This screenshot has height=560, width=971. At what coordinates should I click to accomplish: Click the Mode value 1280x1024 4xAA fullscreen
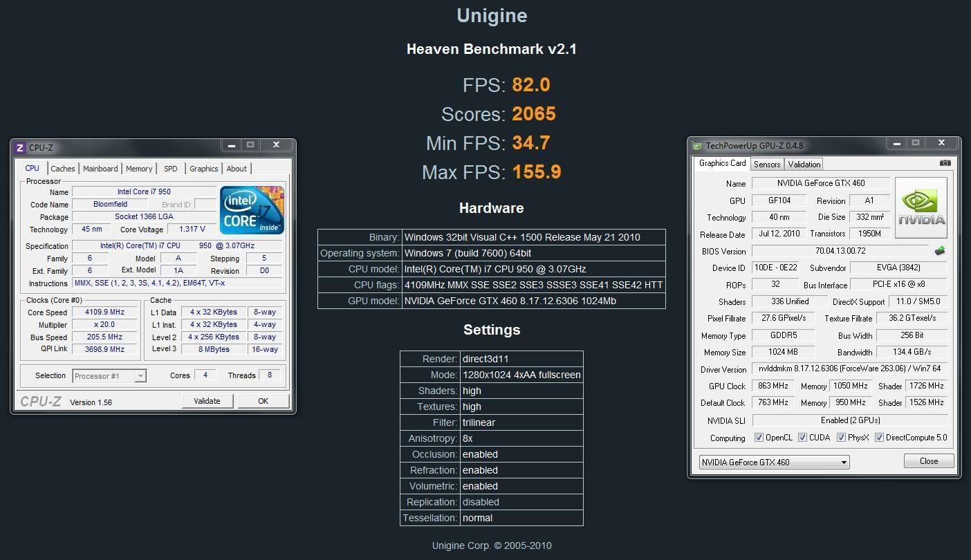click(521, 375)
